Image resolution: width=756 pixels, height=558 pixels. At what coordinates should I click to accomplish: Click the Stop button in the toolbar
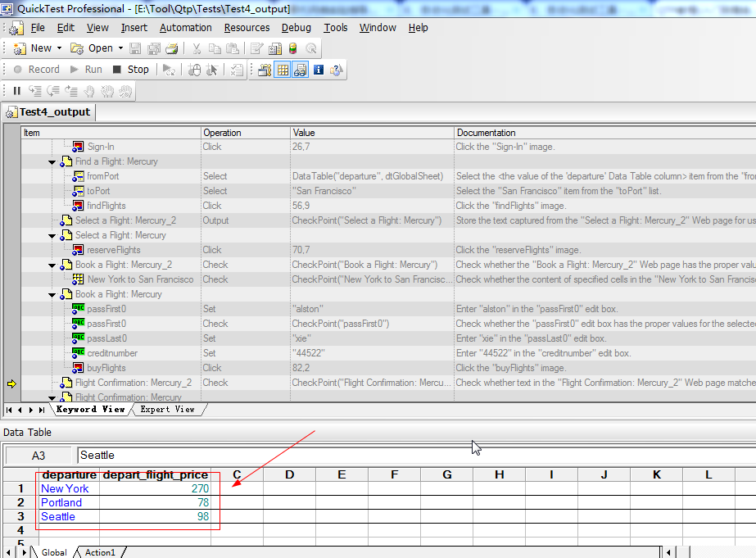pyautogui.click(x=131, y=70)
